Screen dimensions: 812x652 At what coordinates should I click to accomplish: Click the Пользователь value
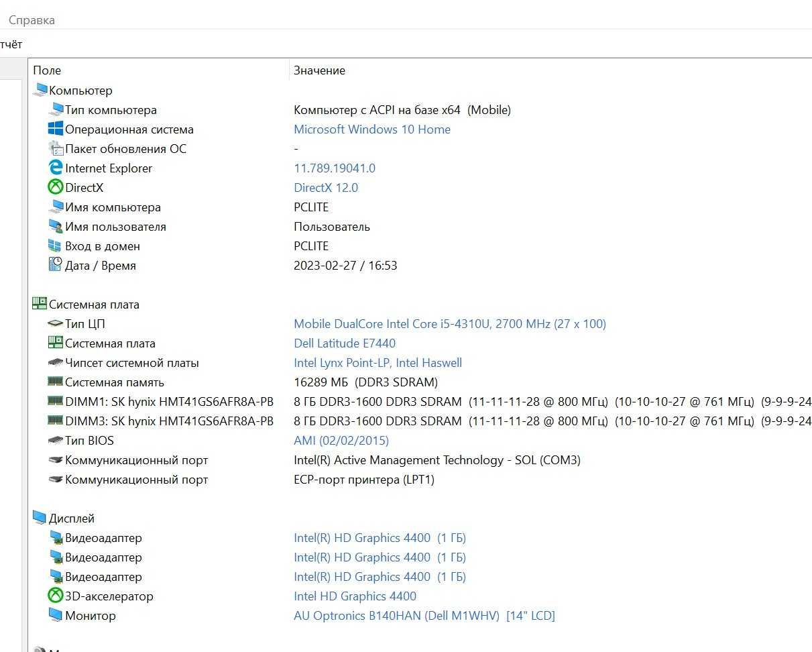point(332,227)
